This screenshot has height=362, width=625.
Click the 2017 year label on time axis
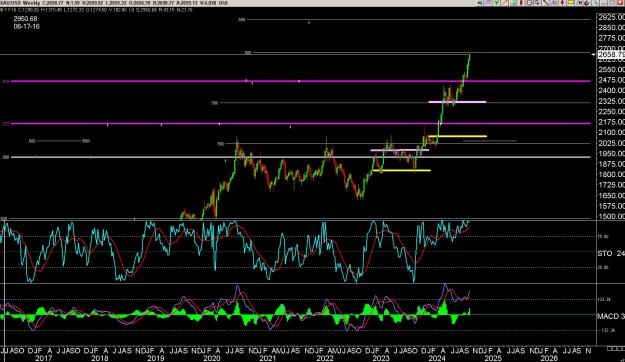pyautogui.click(x=44, y=358)
